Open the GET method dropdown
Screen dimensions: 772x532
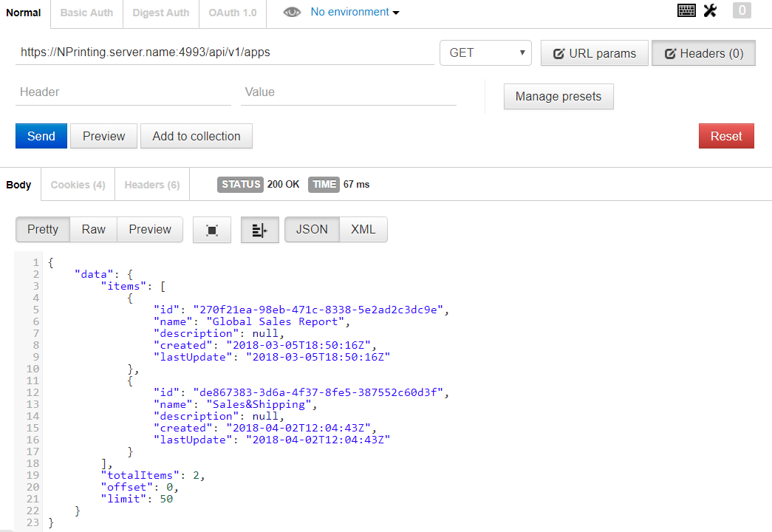tap(485, 52)
